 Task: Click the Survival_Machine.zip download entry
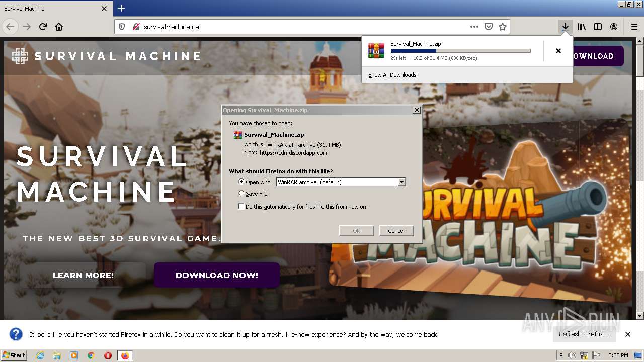pyautogui.click(x=452, y=51)
